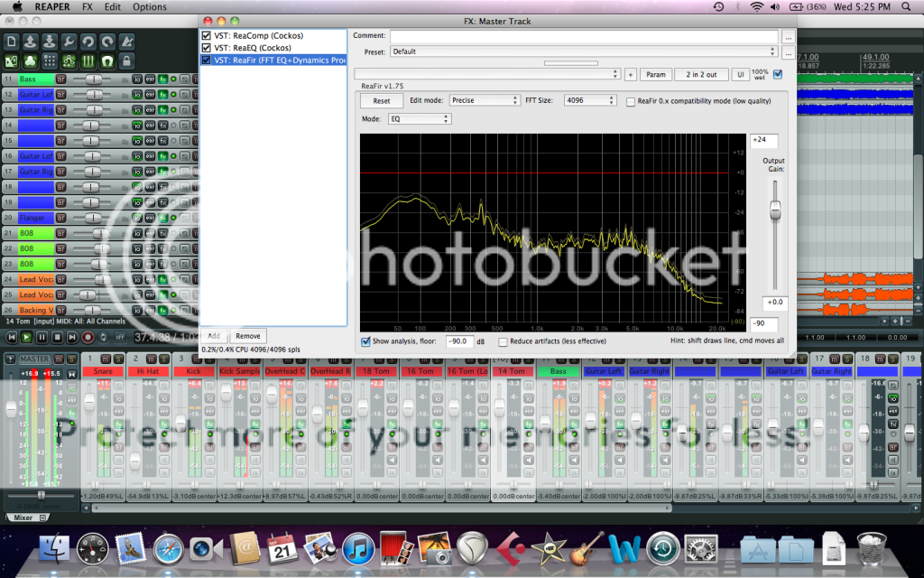
Task: Open the REAPER menu in menu bar
Action: click(x=51, y=7)
